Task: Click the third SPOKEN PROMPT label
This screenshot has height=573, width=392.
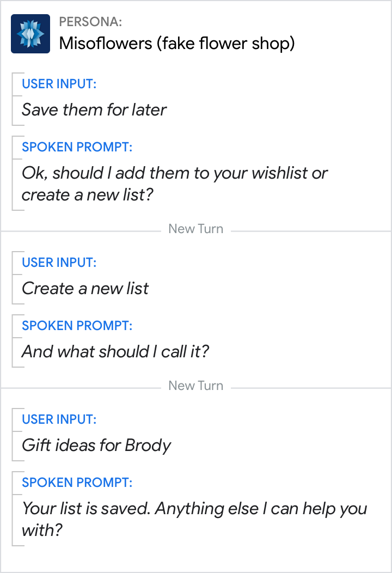Action: coord(77,483)
